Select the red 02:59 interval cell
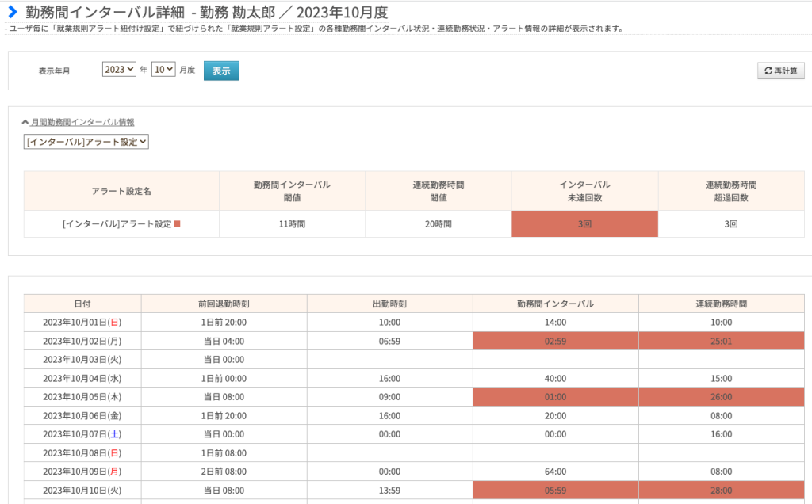This screenshot has height=504, width=812. 555,341
